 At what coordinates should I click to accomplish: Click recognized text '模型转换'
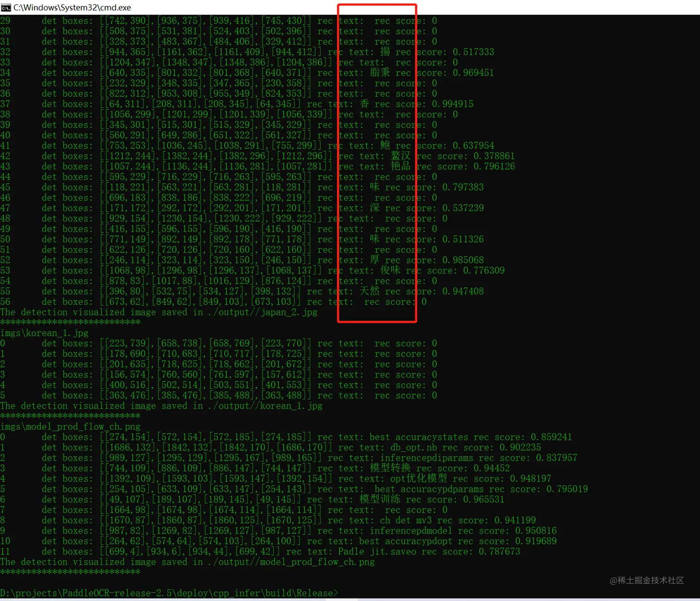[390, 468]
